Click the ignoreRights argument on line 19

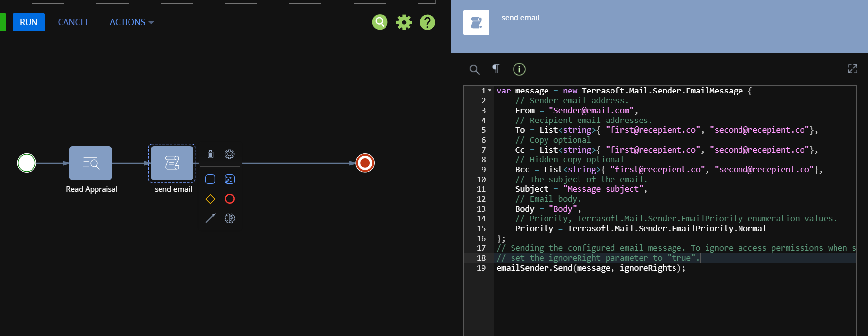click(648, 268)
